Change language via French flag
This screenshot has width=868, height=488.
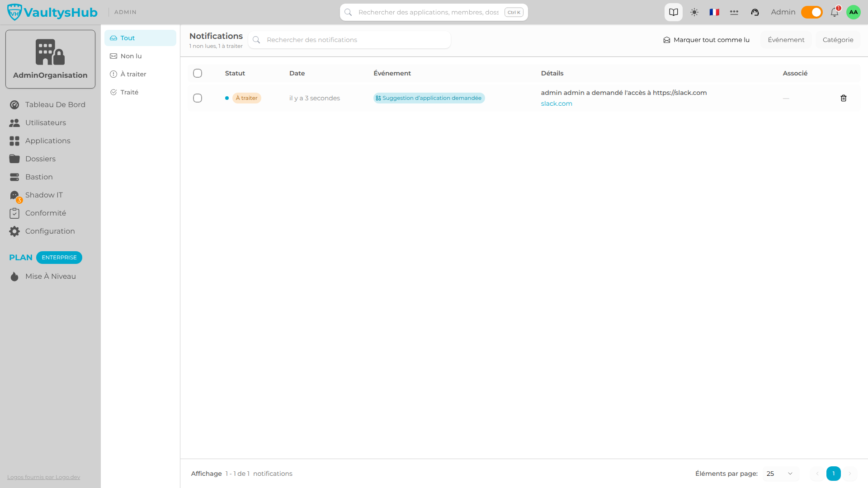point(714,12)
